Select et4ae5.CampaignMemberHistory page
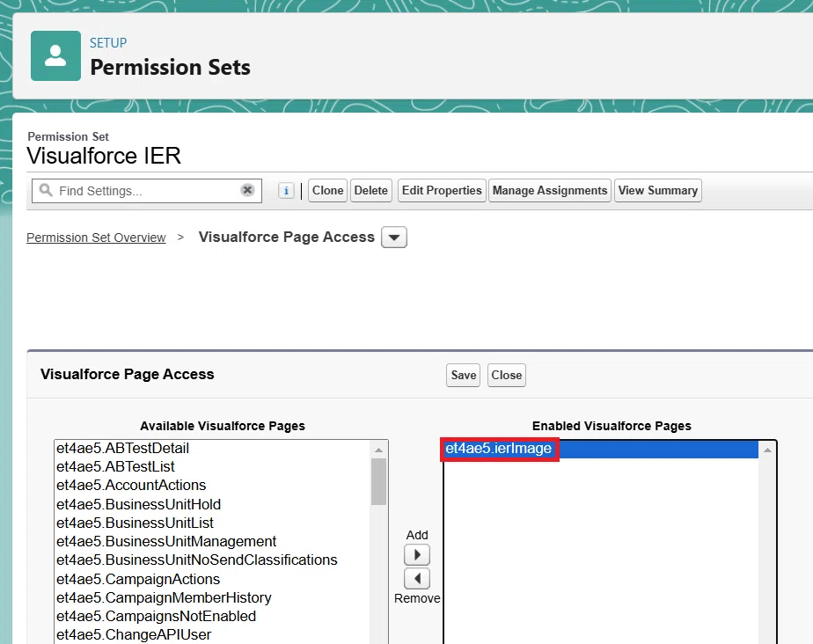The image size is (813, 644). click(211, 597)
